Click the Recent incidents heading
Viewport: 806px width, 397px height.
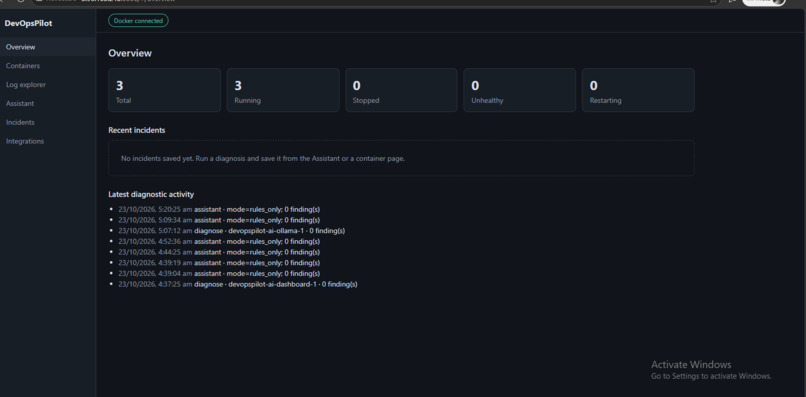(137, 130)
